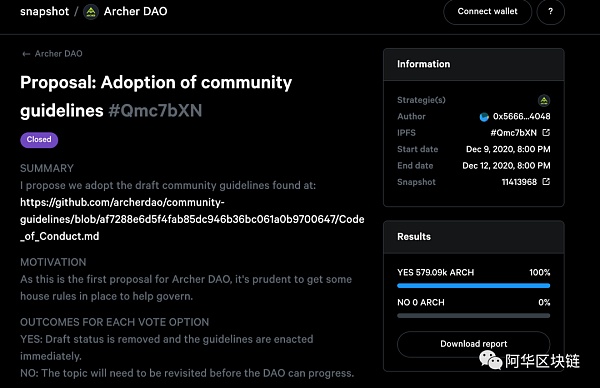Click the Strategies Archer token icon
This screenshot has width=600, height=388.
click(544, 101)
